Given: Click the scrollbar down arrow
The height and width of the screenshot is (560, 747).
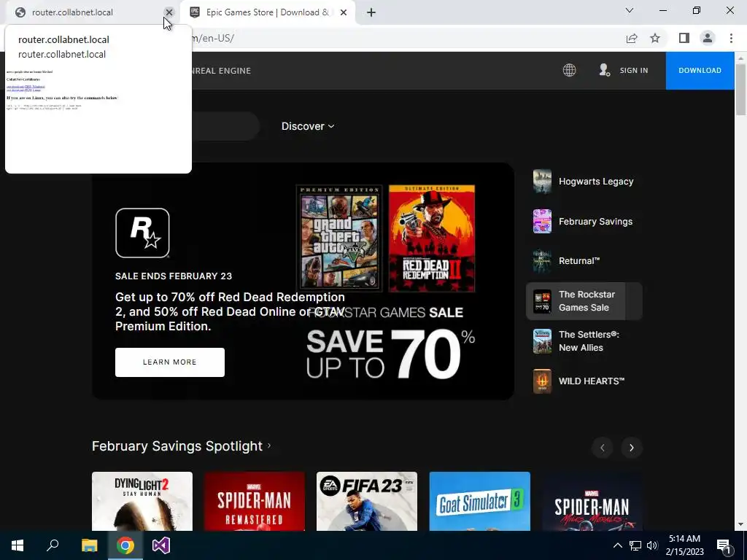Looking at the screenshot, I should point(740,524).
